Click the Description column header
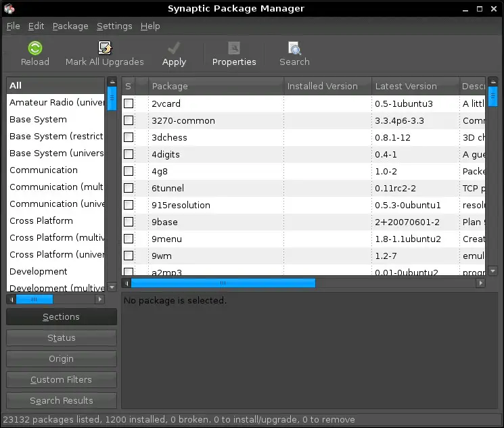 point(472,86)
